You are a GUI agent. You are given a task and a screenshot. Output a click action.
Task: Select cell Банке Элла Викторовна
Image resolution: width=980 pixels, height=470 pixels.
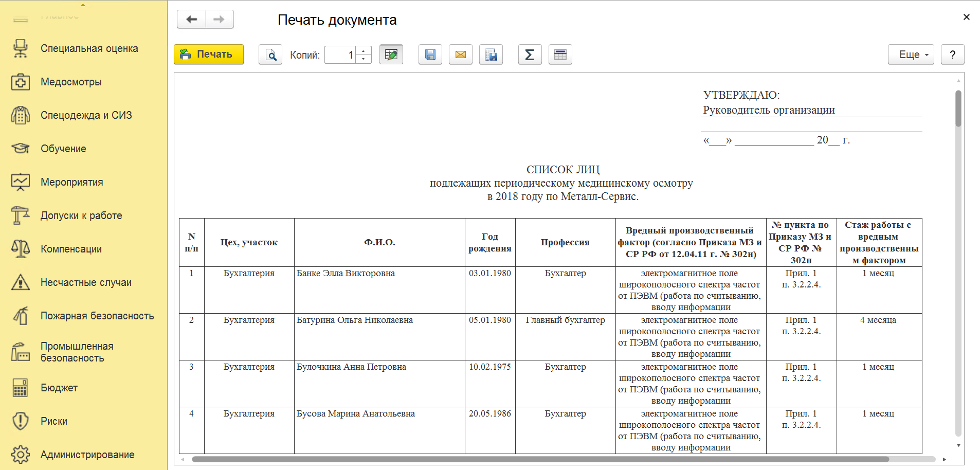pos(379,290)
